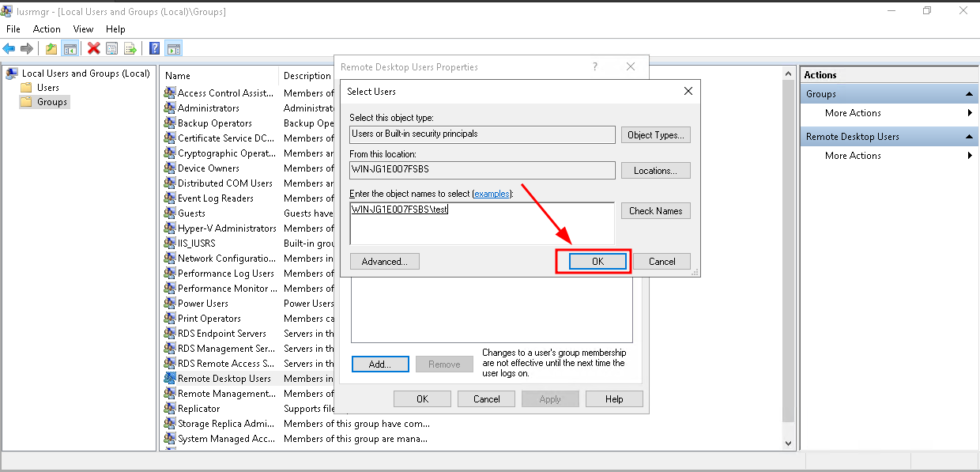Viewport: 980px width, 472px height.
Task: Click the blue Back arrow in toolbar
Action: (x=9, y=49)
